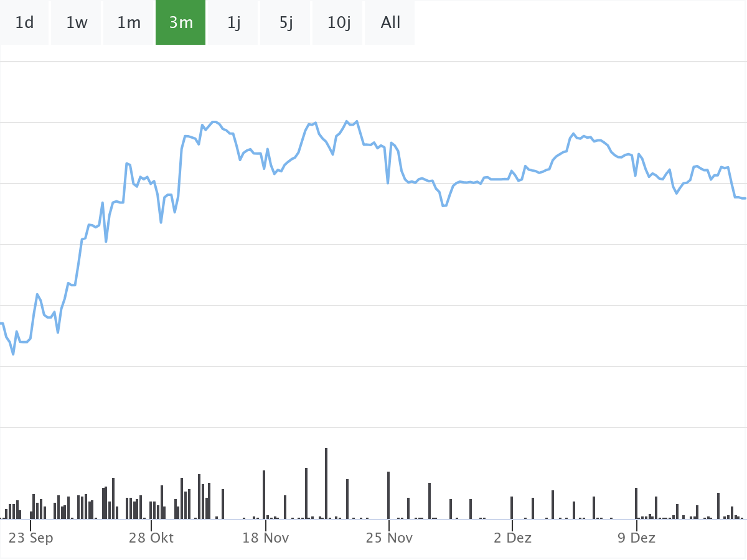The width and height of the screenshot is (747, 560).
Task: Select the 10j time range
Action: [339, 23]
